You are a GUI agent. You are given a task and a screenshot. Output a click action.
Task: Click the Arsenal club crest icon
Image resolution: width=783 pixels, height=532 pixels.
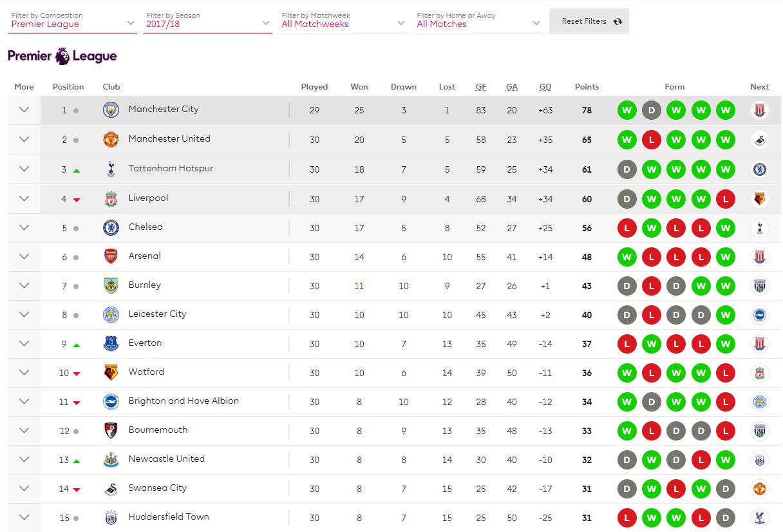coord(111,256)
